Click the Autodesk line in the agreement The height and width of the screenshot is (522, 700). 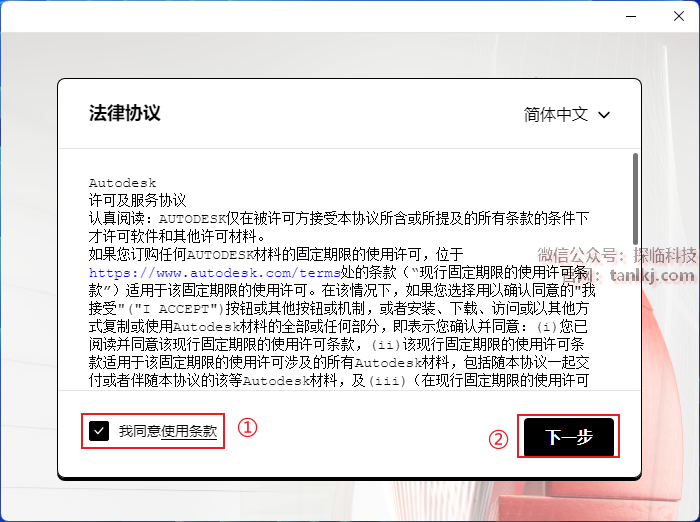(122, 183)
